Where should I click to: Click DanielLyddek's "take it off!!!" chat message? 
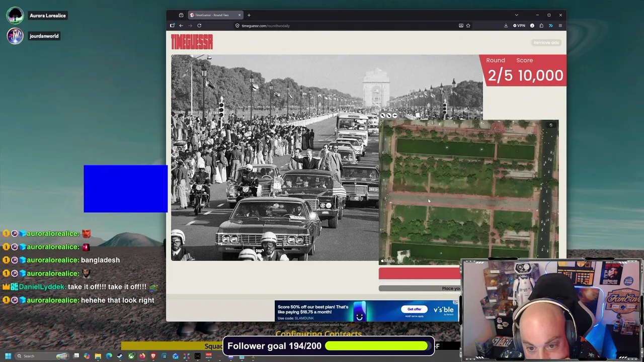pos(107,287)
